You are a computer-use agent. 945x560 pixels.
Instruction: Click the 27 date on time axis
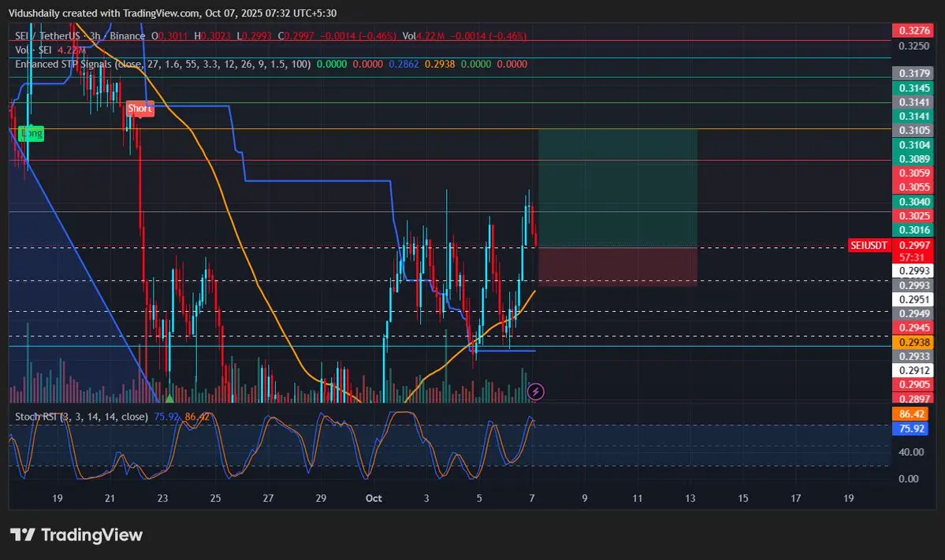(x=268, y=498)
